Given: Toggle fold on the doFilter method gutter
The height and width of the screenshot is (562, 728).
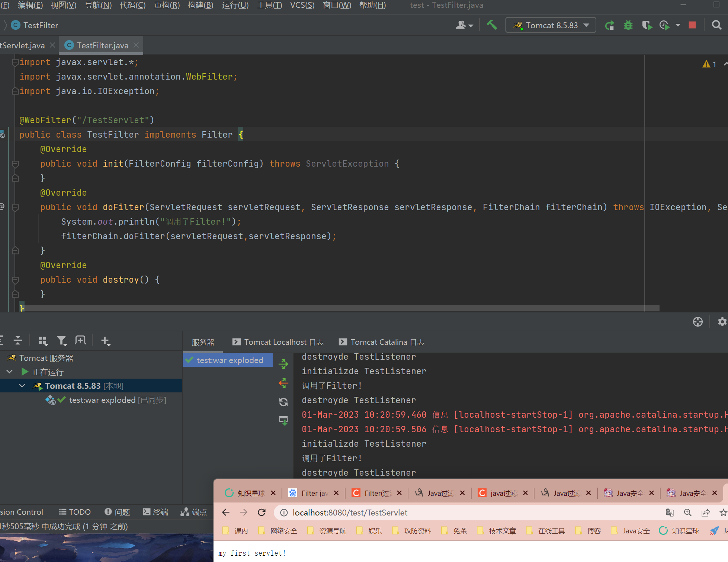Looking at the screenshot, I should point(15,208).
